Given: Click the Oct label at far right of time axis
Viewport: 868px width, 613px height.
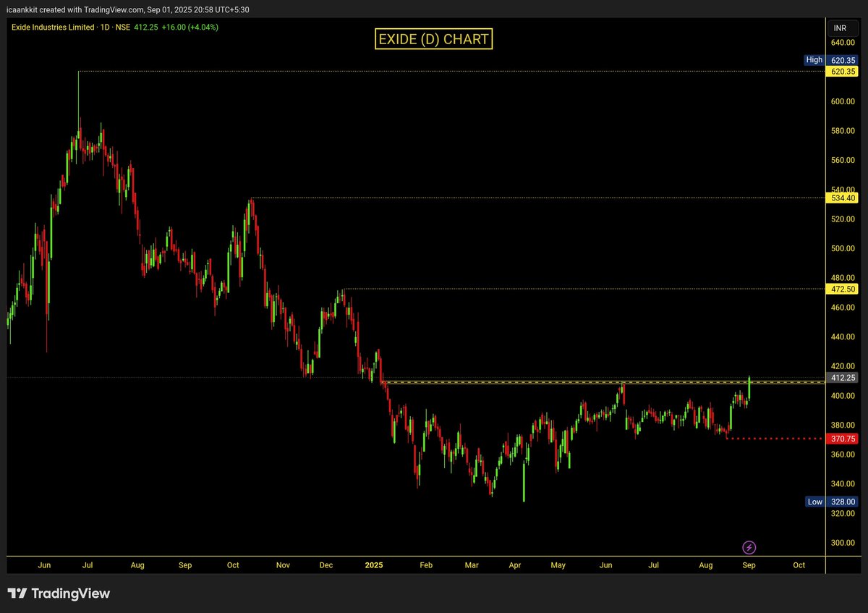Looking at the screenshot, I should pyautogui.click(x=799, y=564).
